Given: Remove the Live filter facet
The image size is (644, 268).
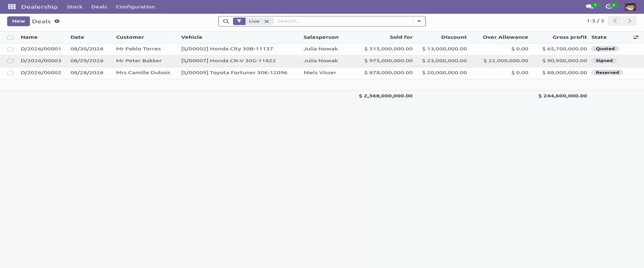Looking at the screenshot, I should (267, 21).
